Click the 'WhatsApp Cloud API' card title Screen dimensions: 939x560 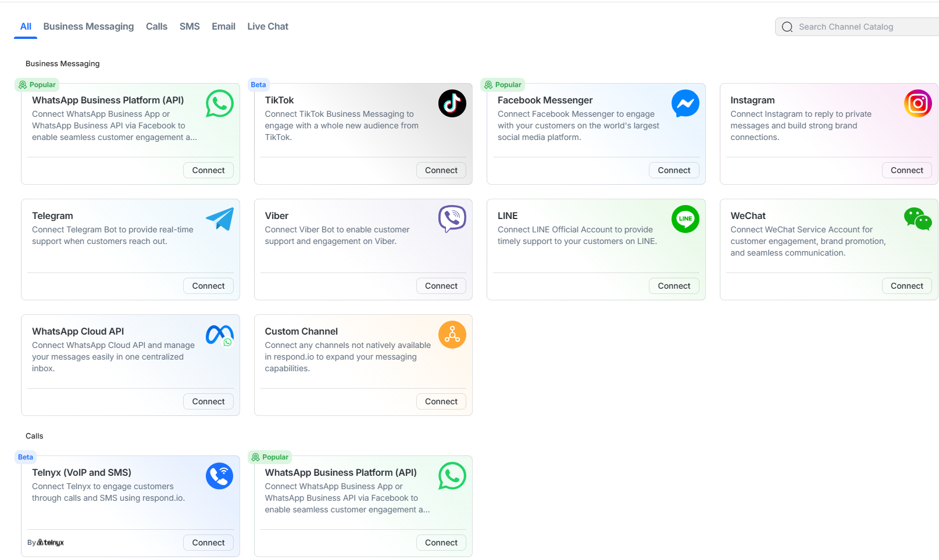[78, 331]
